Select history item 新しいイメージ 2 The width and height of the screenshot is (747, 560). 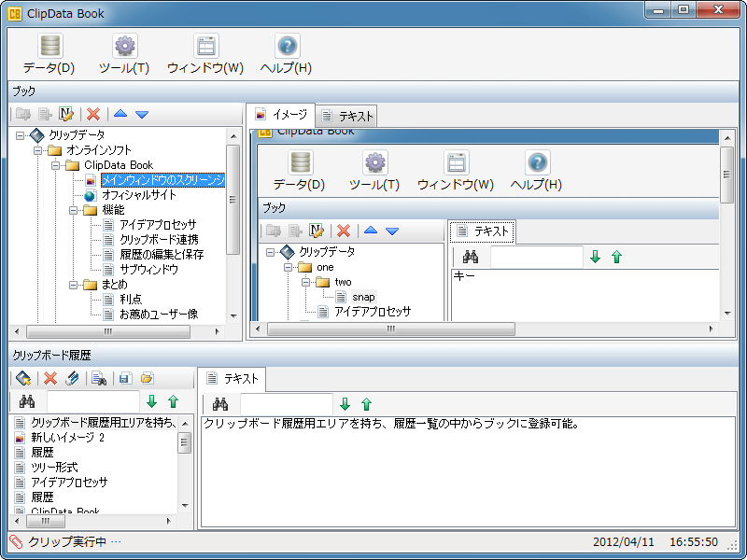tap(67, 438)
